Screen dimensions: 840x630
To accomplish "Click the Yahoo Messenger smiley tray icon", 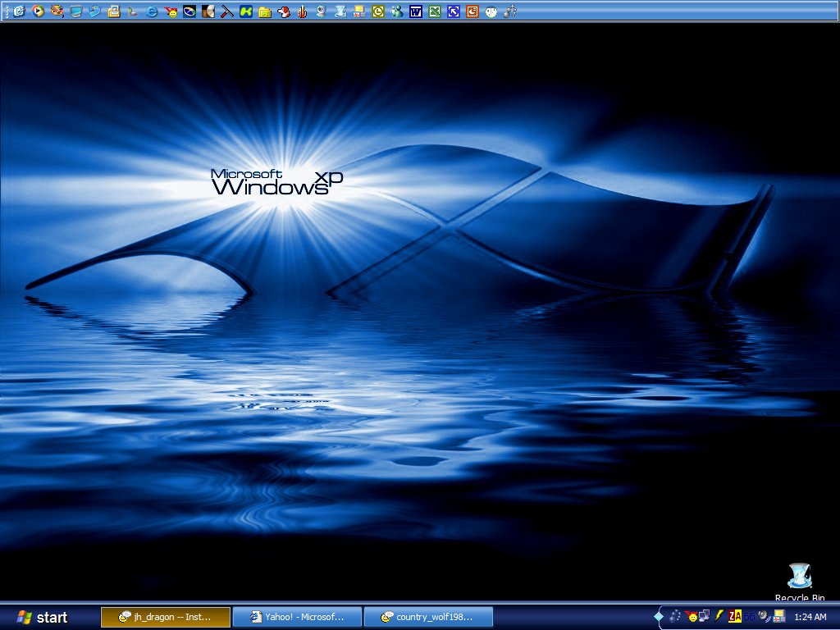I will coord(691,617).
